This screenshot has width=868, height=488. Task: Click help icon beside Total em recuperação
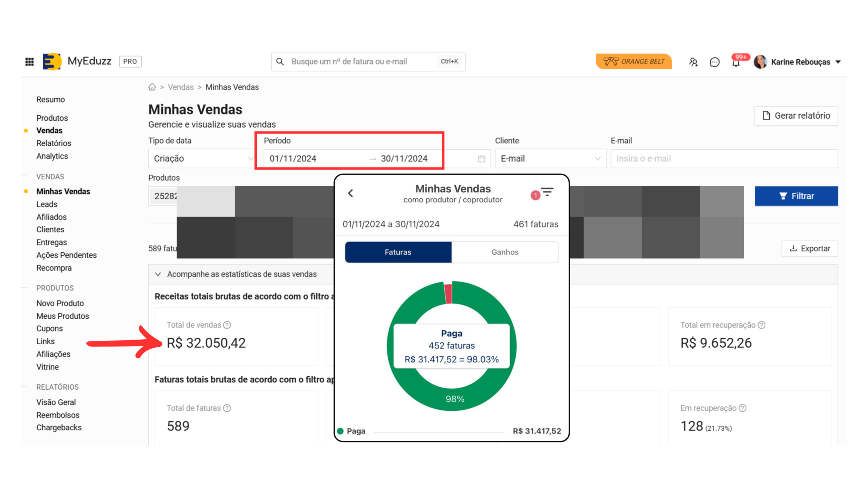click(762, 325)
